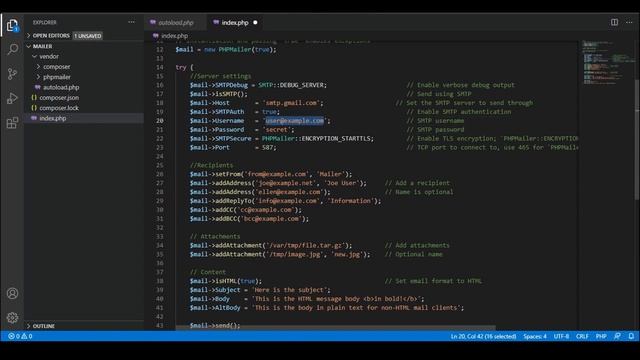Change indentation via Spaces: 4
This screenshot has height=360, width=640.
click(x=535, y=336)
